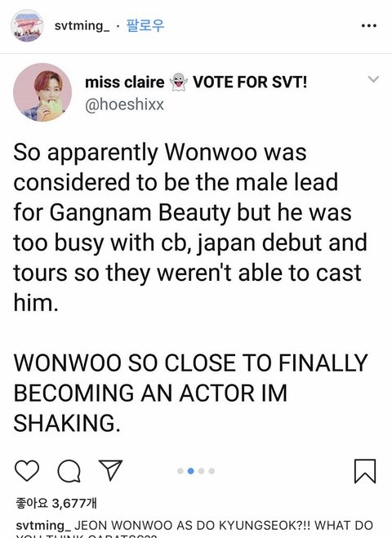The image size is (392, 538).
Task: Open three-dot post options menu
Action: 369,25
